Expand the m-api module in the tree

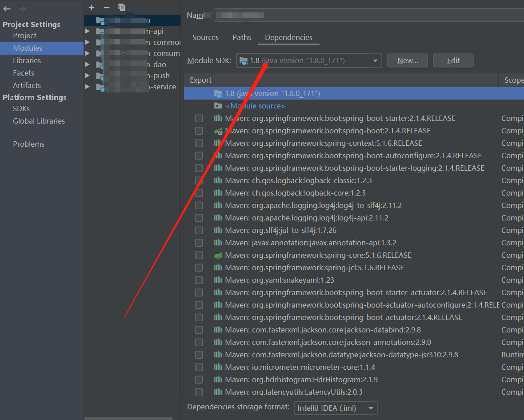point(87,31)
